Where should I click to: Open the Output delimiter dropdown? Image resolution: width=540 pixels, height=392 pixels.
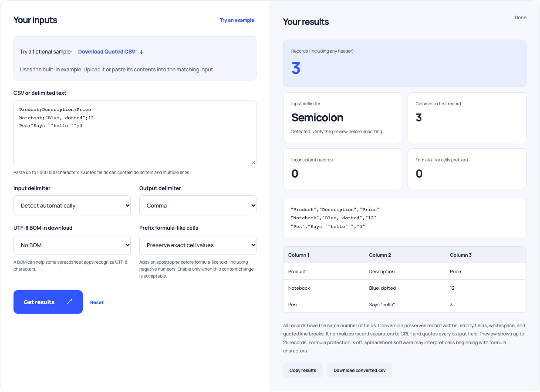(198, 205)
